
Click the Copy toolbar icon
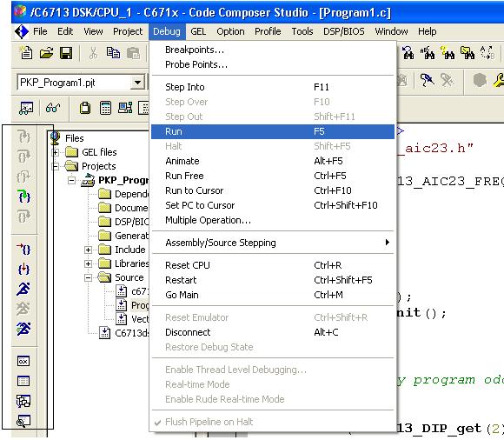click(x=113, y=53)
